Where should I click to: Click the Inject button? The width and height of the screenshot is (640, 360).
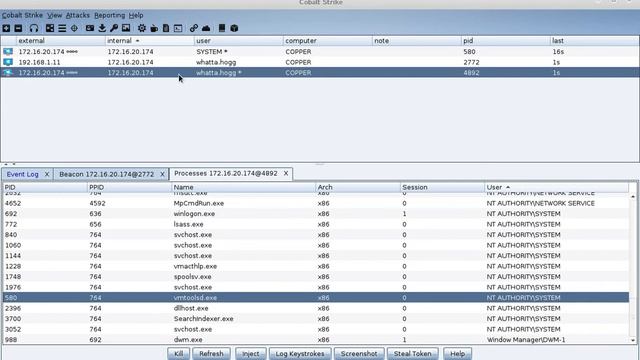click(x=251, y=353)
